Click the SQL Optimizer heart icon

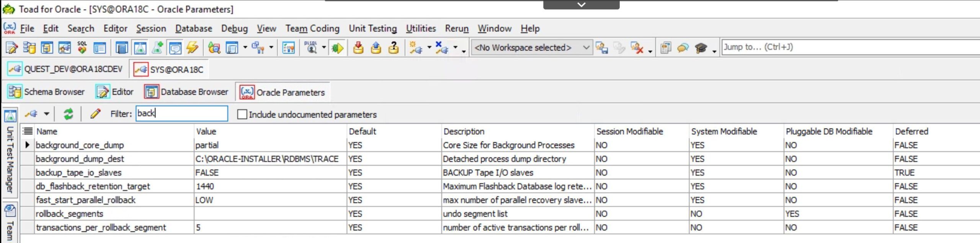click(82, 48)
